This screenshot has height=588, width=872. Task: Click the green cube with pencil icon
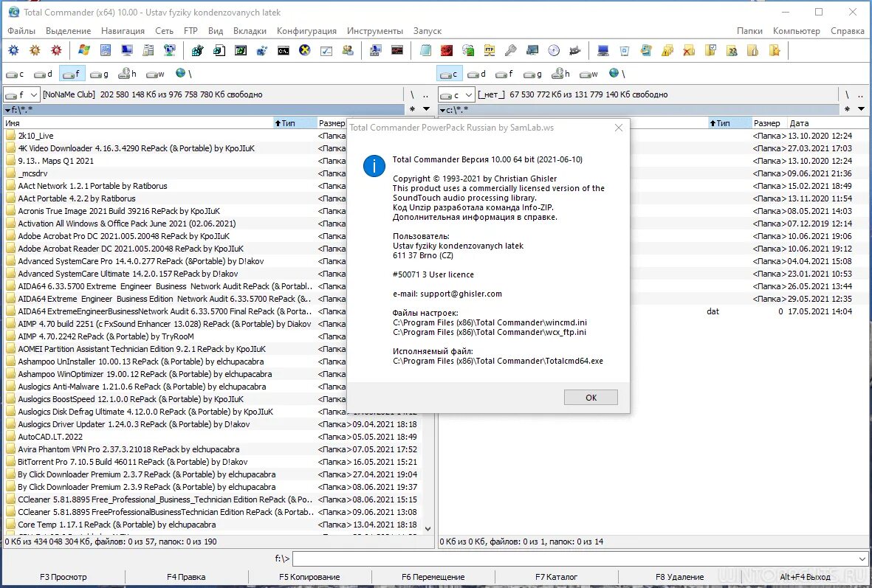197,51
